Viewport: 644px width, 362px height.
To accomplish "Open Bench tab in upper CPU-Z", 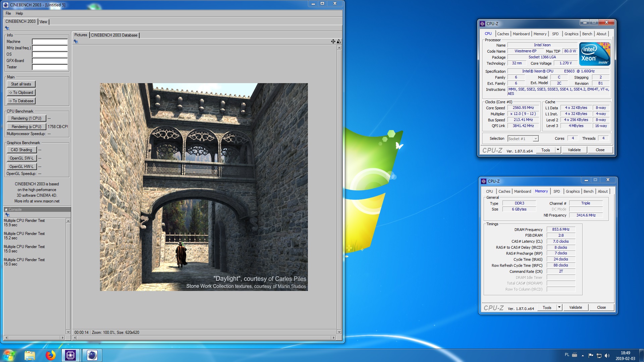I will pos(587,34).
